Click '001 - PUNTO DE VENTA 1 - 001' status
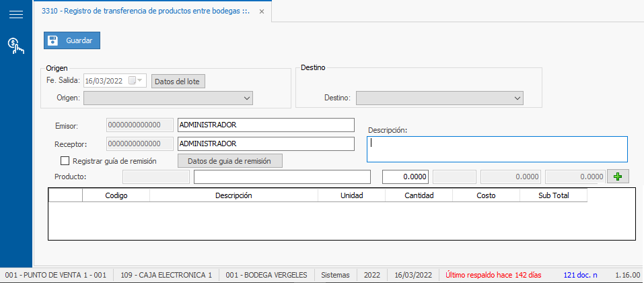The height and width of the screenshot is (283, 644). pyautogui.click(x=56, y=275)
